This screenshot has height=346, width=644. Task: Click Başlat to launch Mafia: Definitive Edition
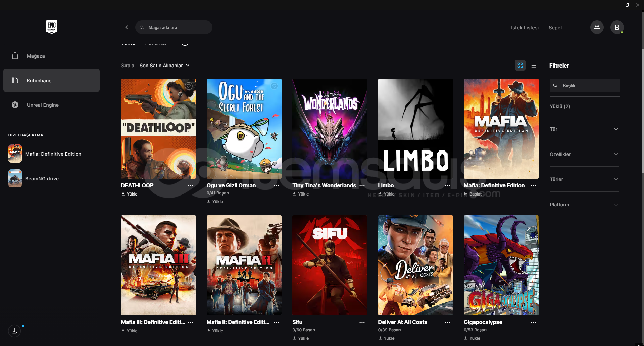[473, 194]
